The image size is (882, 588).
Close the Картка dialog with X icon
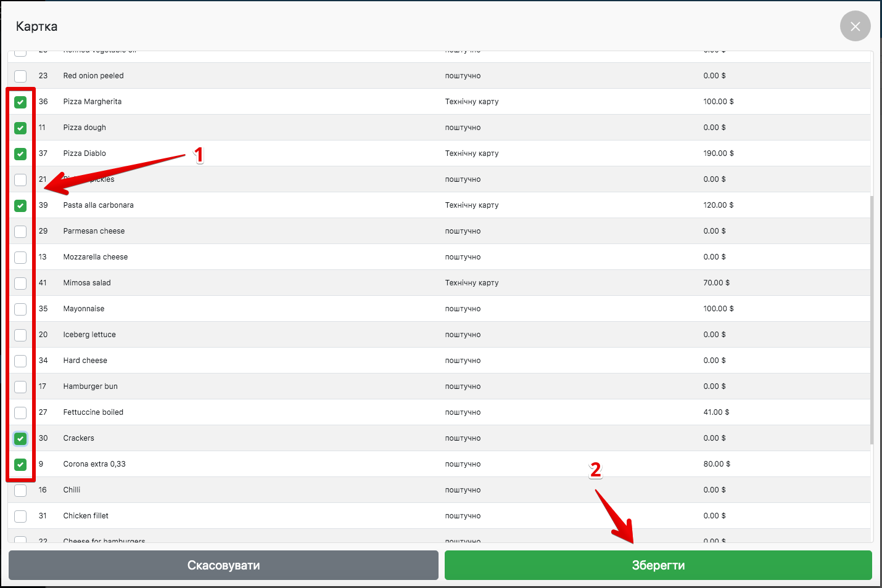855,27
